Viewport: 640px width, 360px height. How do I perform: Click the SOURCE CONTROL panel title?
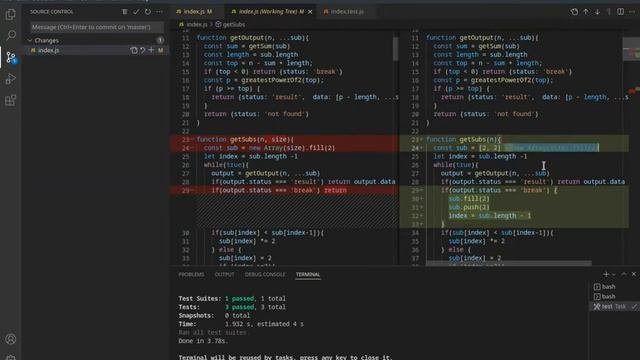click(x=51, y=12)
